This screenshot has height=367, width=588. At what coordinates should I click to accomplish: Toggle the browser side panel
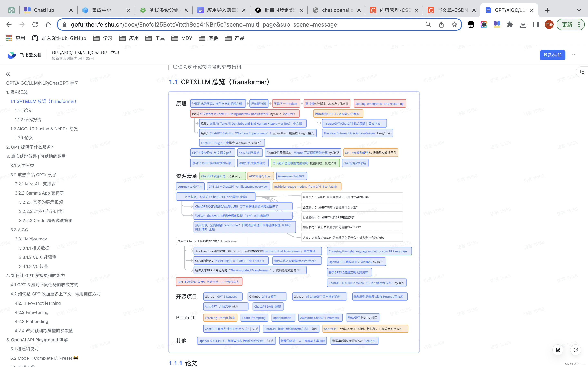click(536, 24)
